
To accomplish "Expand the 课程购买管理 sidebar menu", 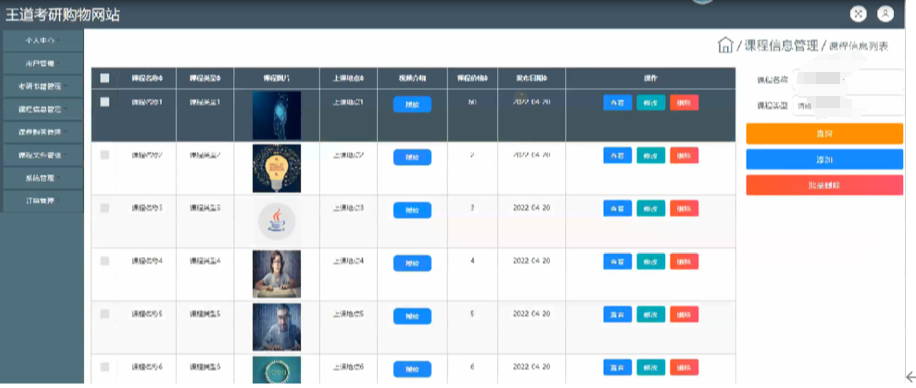I will pyautogui.click(x=42, y=132).
